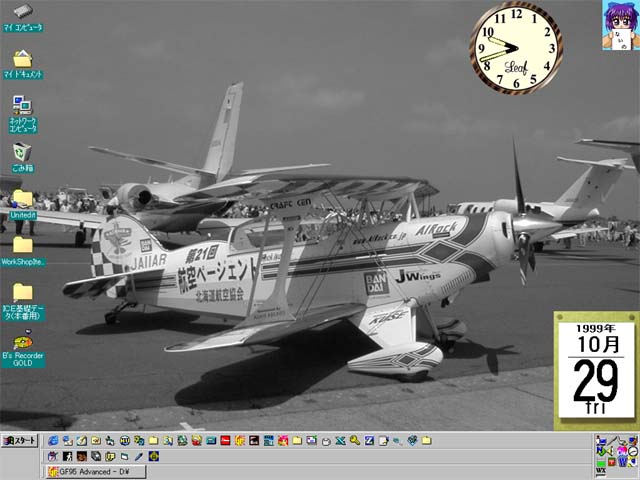Click the last yellow folder in quick launch

click(x=427, y=440)
